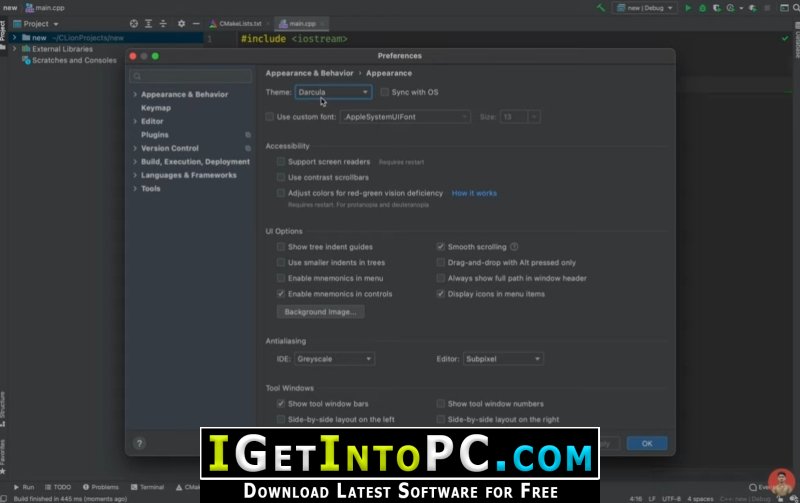The image size is (800, 503).
Task: Open Editor antialiasing Subpixel dropdown
Action: (x=503, y=359)
